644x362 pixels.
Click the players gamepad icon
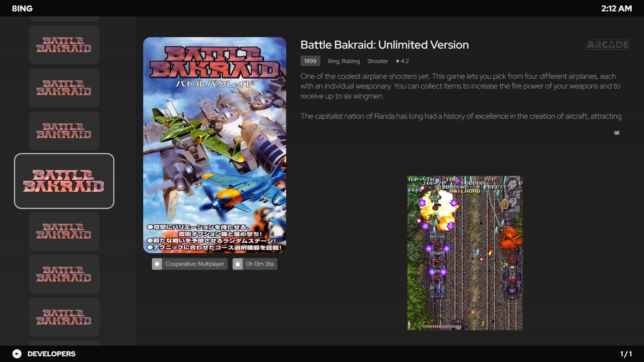[157, 264]
